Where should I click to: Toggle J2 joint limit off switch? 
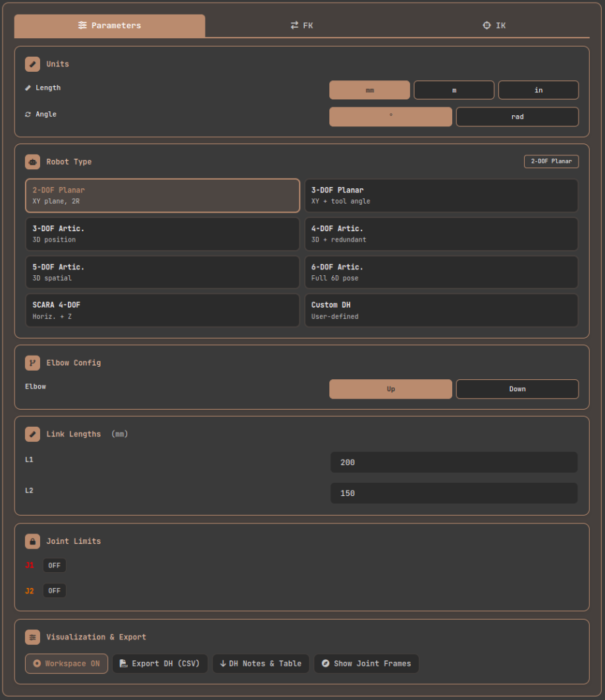(54, 590)
